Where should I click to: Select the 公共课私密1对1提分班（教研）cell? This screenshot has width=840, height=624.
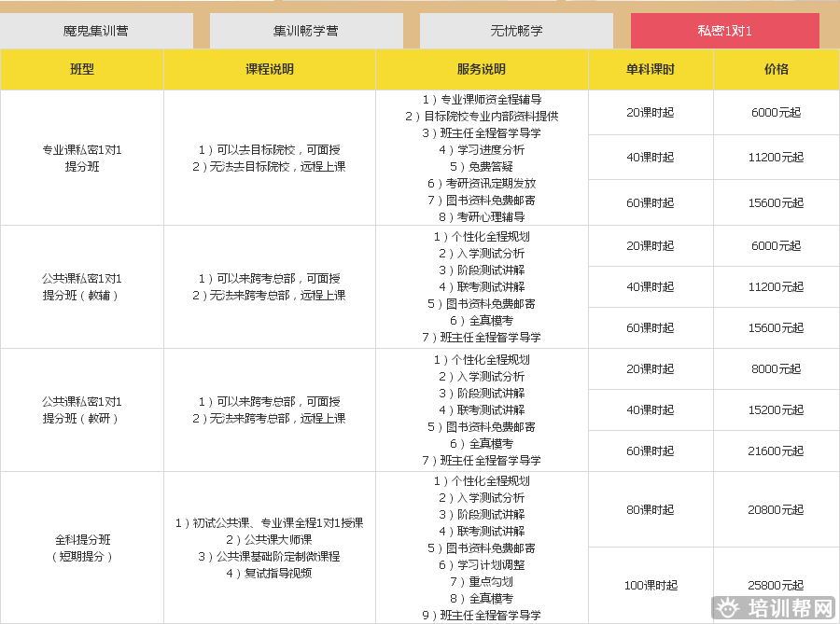82,409
